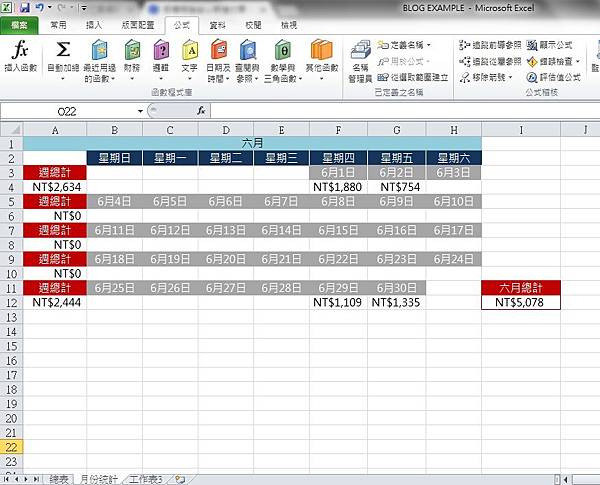The image size is (600, 485).
Task: Switch to the 總表 sheet tab
Action: (59, 479)
